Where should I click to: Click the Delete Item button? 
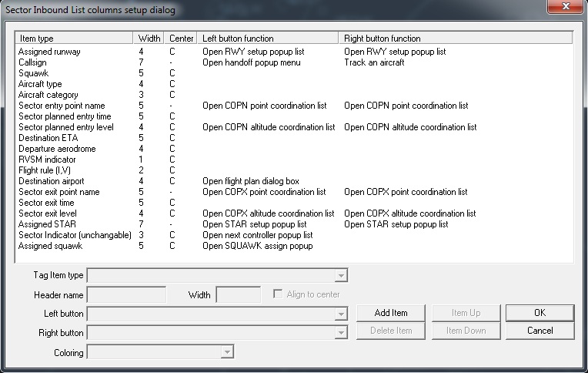tap(391, 331)
